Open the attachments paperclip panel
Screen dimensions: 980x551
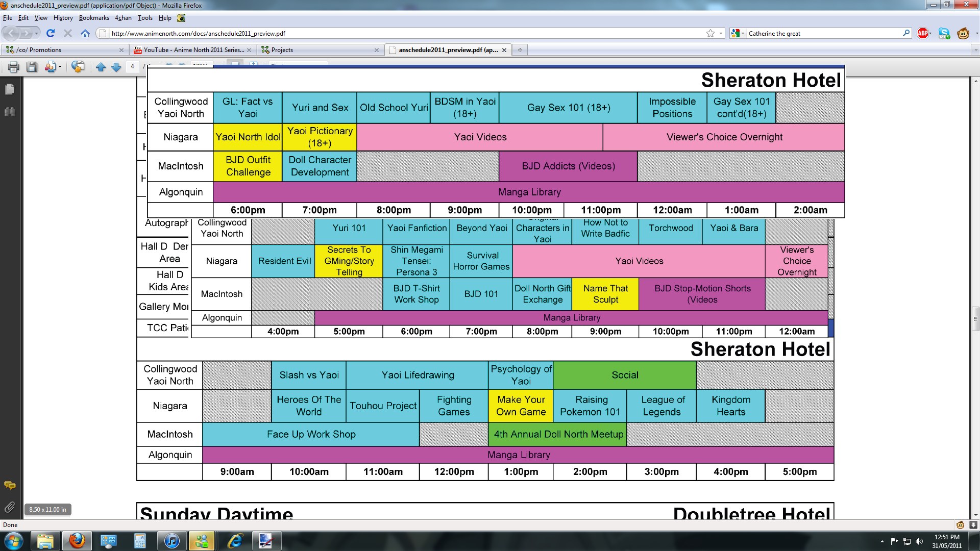[9, 507]
